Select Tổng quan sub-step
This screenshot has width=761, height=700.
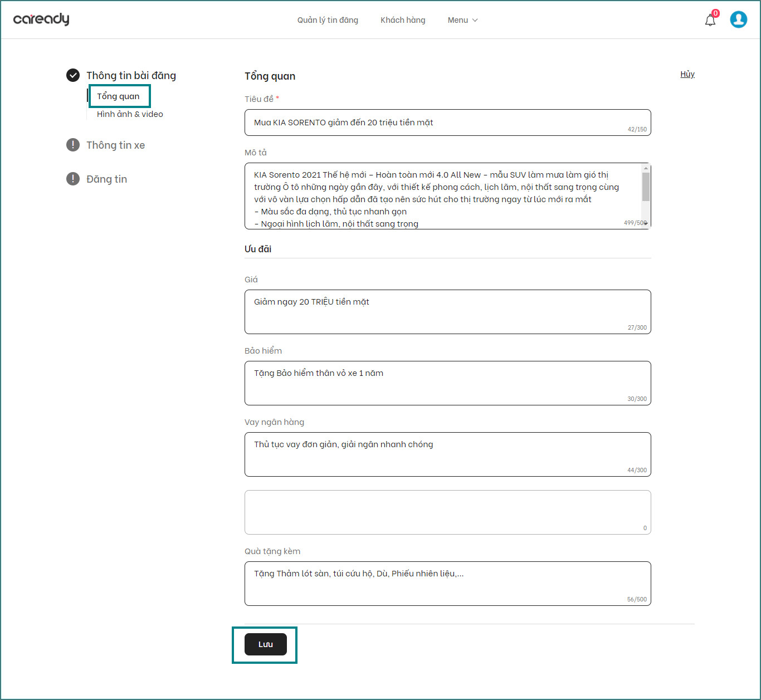[118, 96]
